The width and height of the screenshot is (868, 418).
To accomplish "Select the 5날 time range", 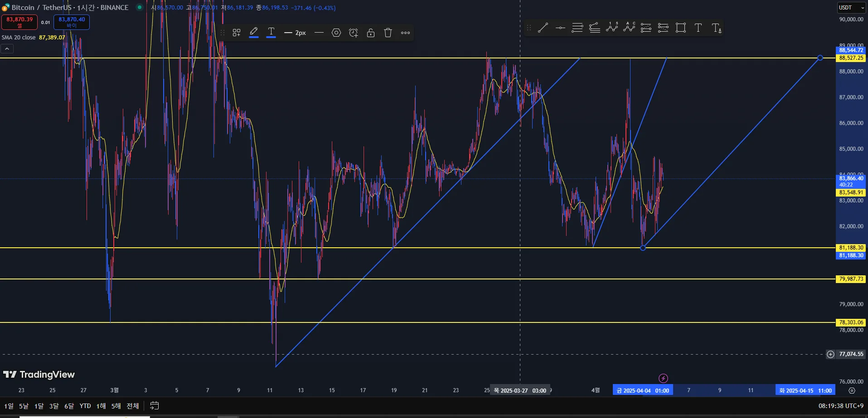I will [24, 406].
